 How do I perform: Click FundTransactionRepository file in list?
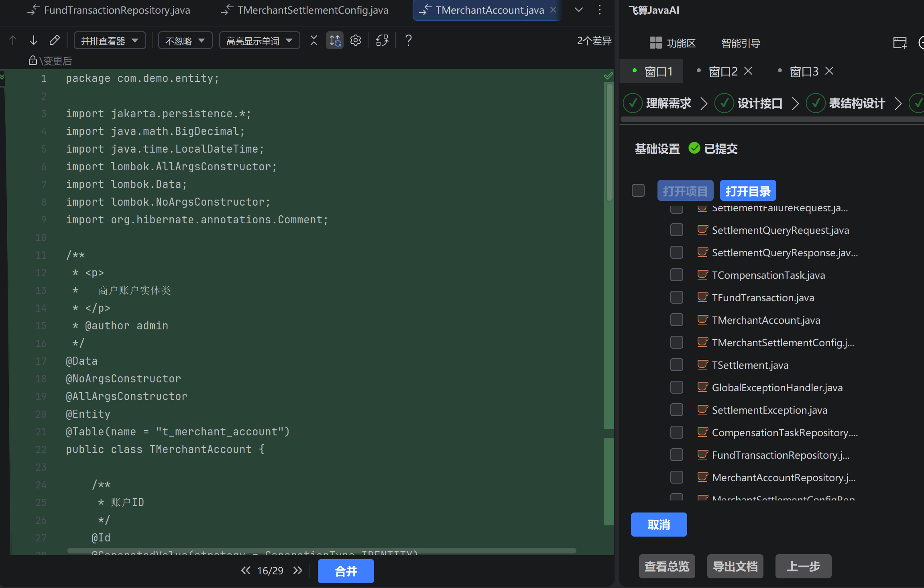coord(780,455)
